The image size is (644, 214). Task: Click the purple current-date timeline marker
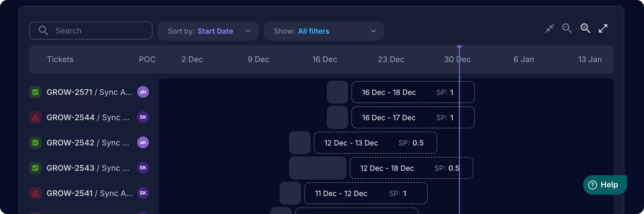click(459, 47)
